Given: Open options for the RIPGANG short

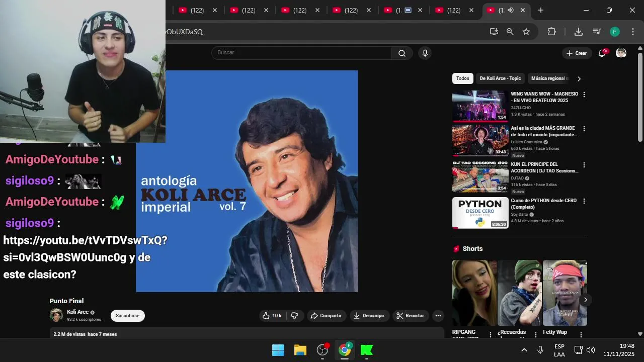Looking at the screenshot, I should 491,334.
